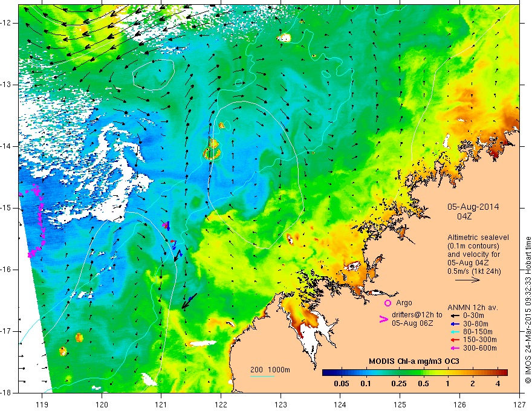The height and width of the screenshot is (411, 532).
Task: Click the dark red end of the colorbar
Action: coord(504,373)
